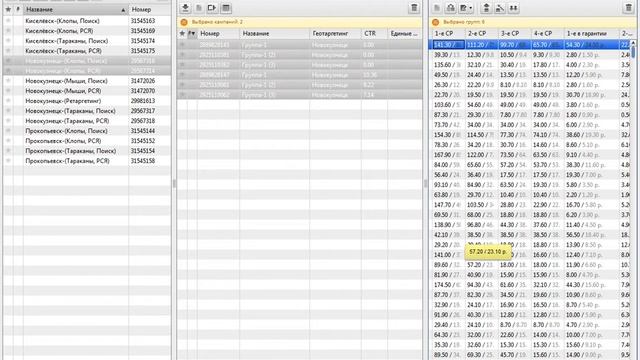Sort groups by 'Номер' column header
This screenshot has width=640, height=360.
click(x=218, y=33)
